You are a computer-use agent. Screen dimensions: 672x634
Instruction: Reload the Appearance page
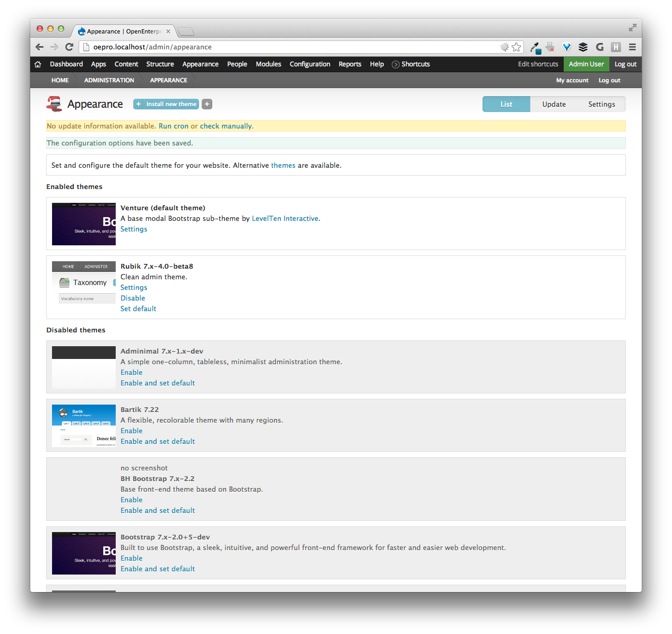[x=69, y=47]
